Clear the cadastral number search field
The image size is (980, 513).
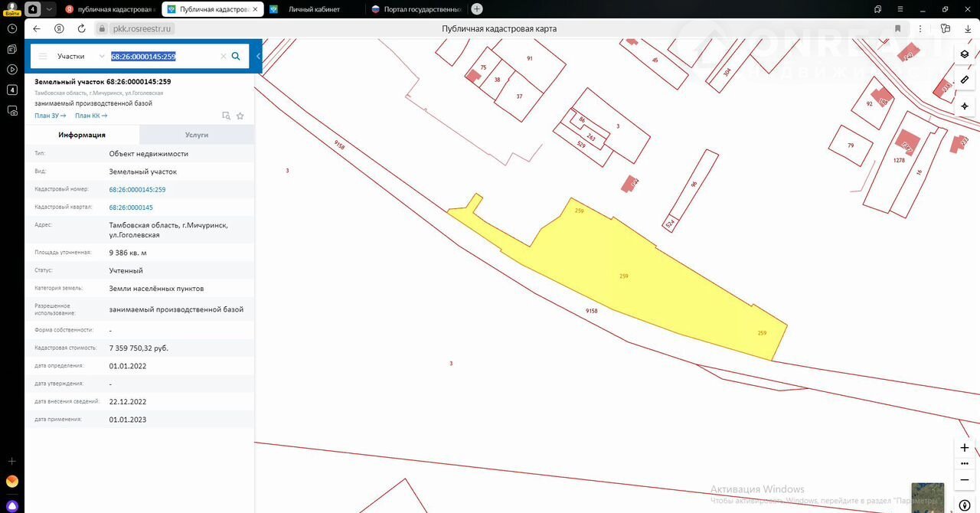pos(223,57)
